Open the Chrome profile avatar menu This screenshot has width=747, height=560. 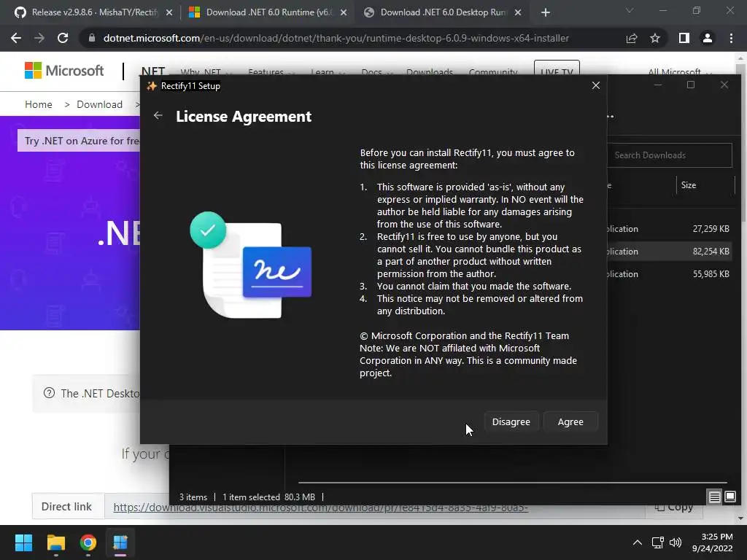[x=708, y=38]
